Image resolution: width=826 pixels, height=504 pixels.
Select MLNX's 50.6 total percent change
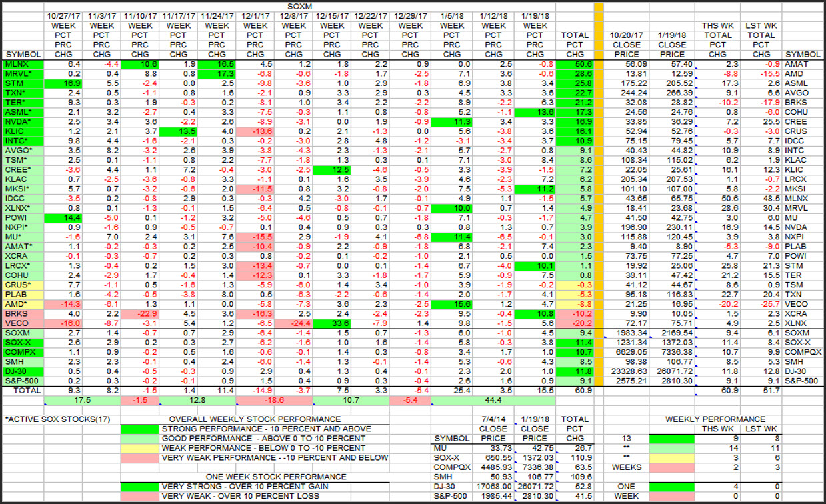coord(574,64)
